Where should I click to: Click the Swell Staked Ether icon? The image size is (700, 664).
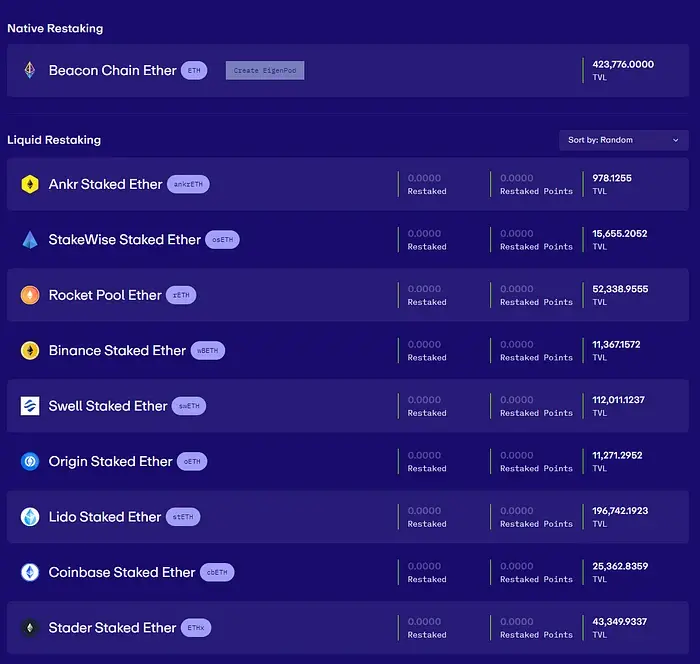[30, 406]
